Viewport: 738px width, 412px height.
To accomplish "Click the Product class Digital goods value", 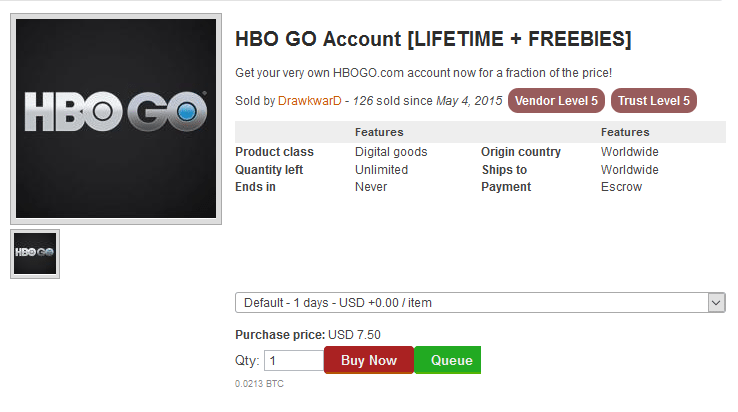I will pyautogui.click(x=391, y=152).
